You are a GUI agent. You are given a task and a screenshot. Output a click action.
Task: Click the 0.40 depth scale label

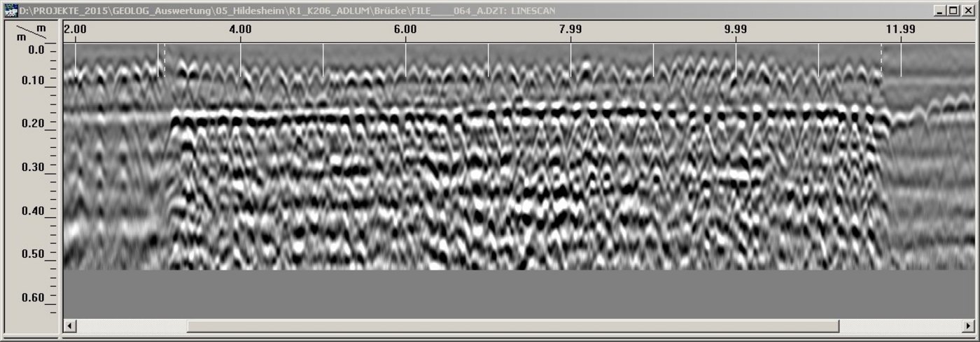click(33, 210)
